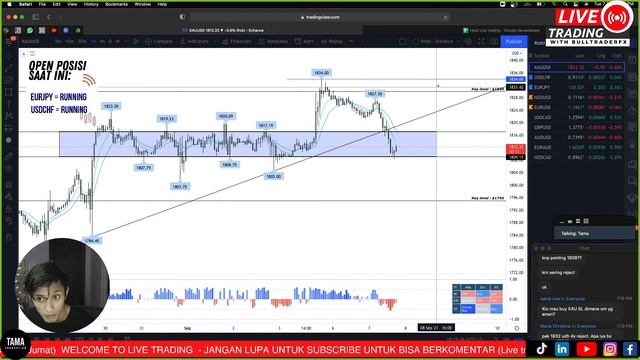Open the USD currency dropdown on price axis
The height and width of the screenshot is (360, 640).
click(x=516, y=53)
